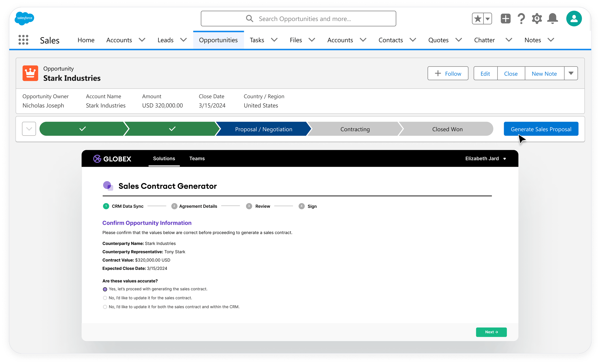Viewport: 600px width, 364px height.
Task: Click the search magnifier icon
Action: tap(249, 19)
